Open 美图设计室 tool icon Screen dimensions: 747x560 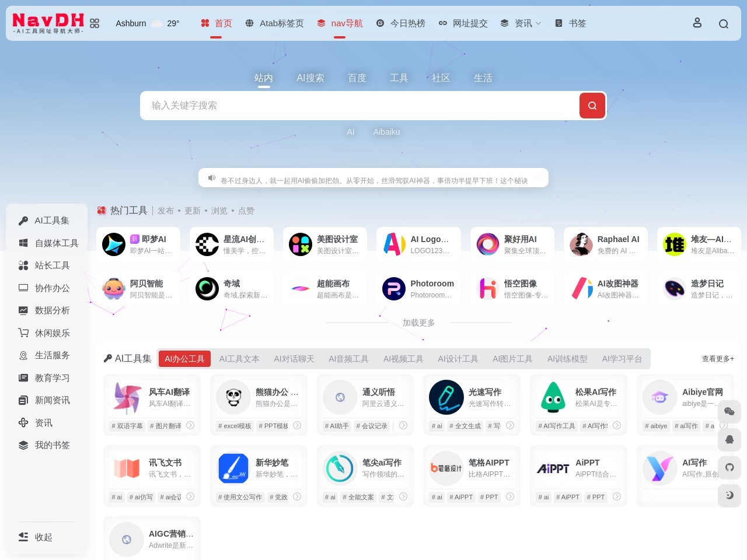click(301, 244)
